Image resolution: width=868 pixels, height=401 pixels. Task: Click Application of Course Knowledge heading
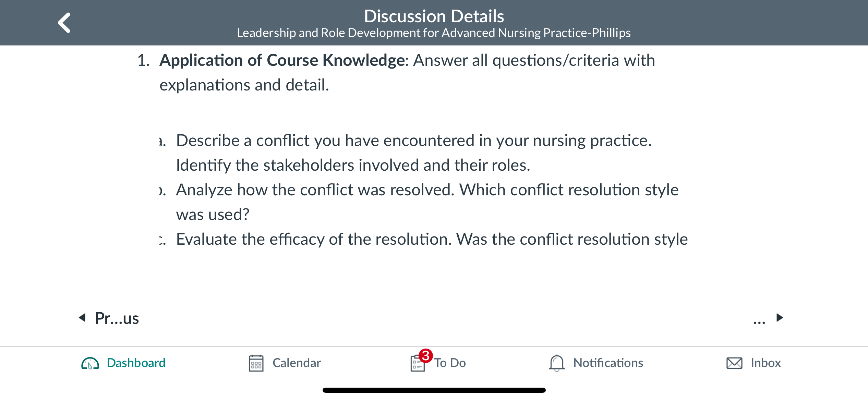click(x=282, y=60)
